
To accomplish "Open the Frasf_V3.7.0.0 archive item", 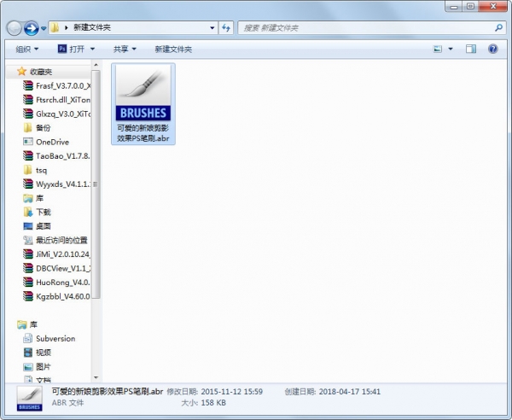I will (x=57, y=85).
